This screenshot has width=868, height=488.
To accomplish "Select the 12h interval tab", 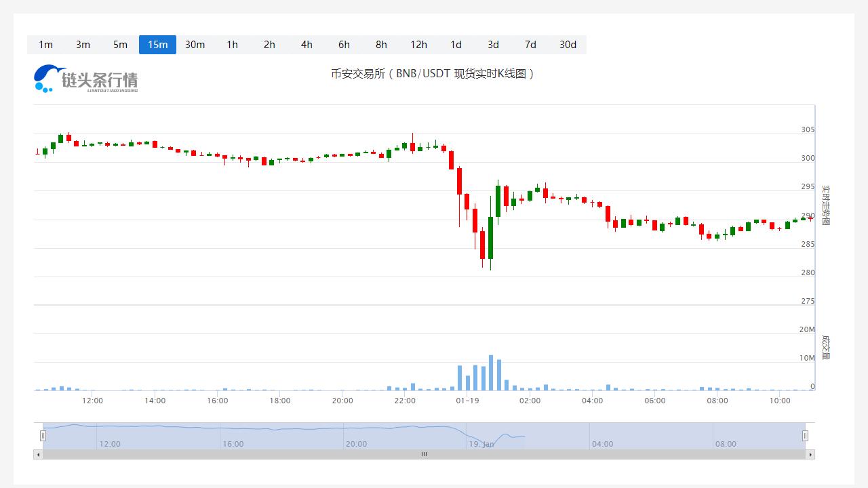I will [x=418, y=45].
